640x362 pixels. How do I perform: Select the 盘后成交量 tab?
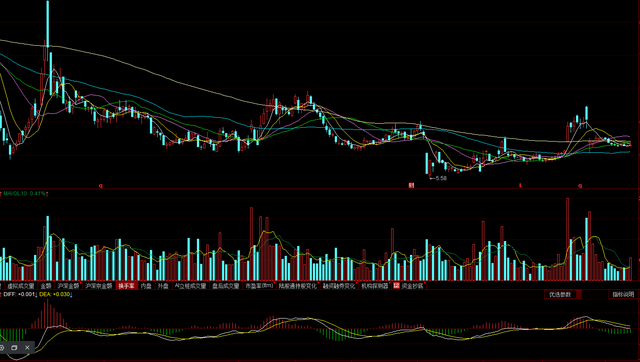[226, 286]
